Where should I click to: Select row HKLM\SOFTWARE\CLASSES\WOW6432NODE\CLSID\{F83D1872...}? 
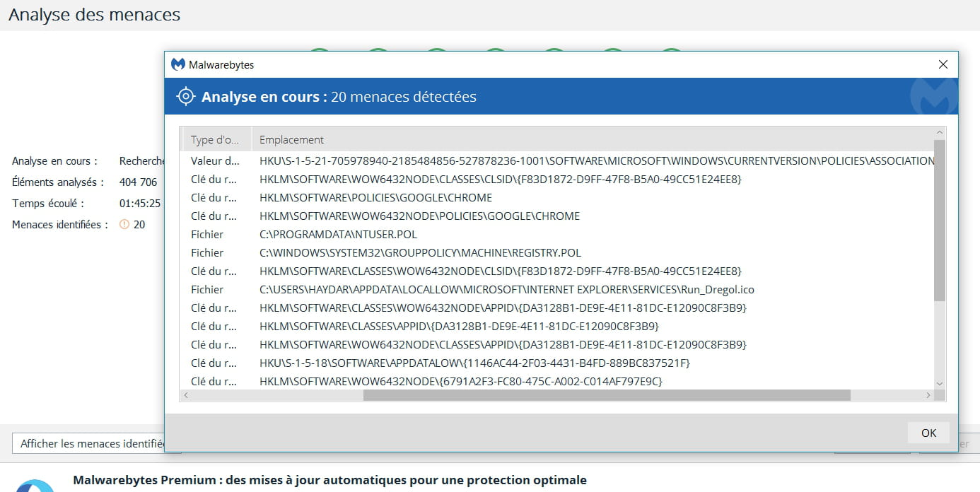pos(558,271)
